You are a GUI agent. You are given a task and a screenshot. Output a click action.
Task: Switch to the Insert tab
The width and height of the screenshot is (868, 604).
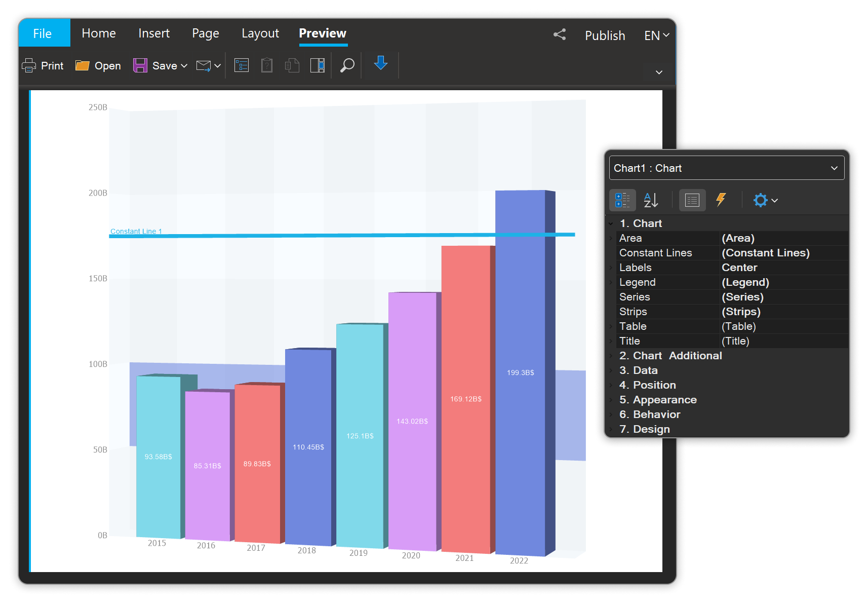[x=154, y=33]
